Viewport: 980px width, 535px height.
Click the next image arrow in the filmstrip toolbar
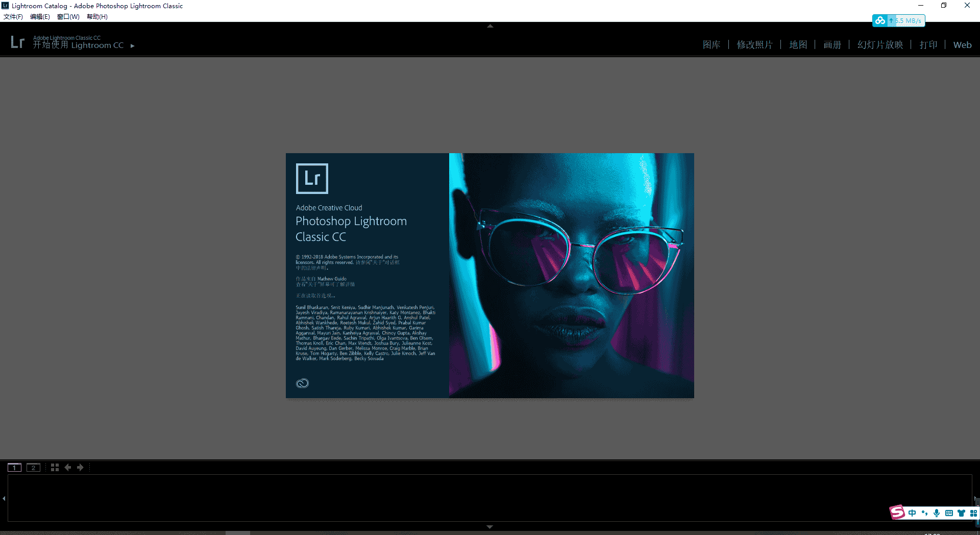tap(80, 467)
